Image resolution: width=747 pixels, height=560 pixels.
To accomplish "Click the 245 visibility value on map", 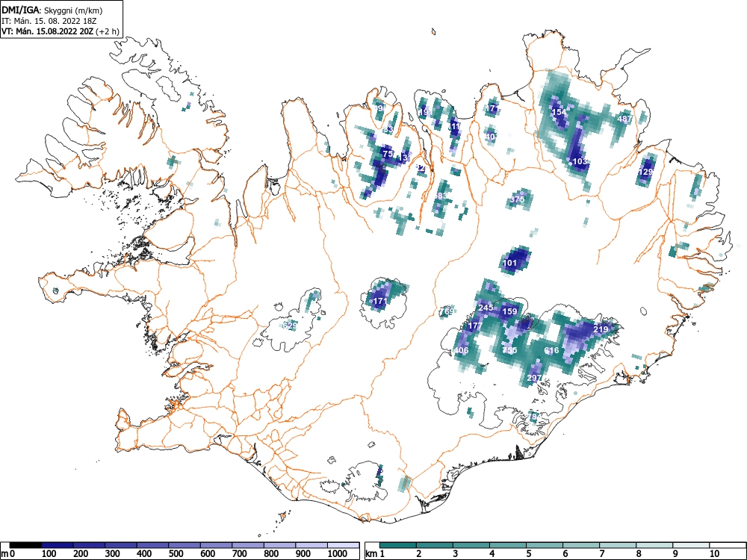I will pyautogui.click(x=486, y=308).
